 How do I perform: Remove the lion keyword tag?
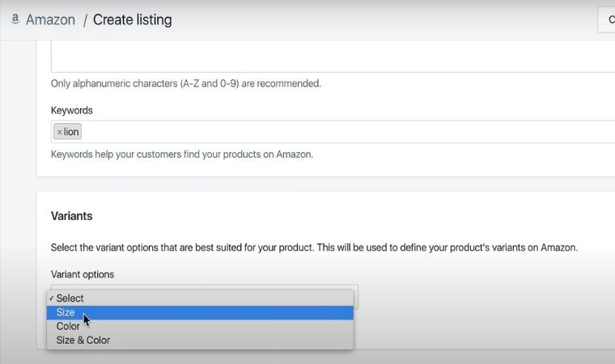coord(59,132)
